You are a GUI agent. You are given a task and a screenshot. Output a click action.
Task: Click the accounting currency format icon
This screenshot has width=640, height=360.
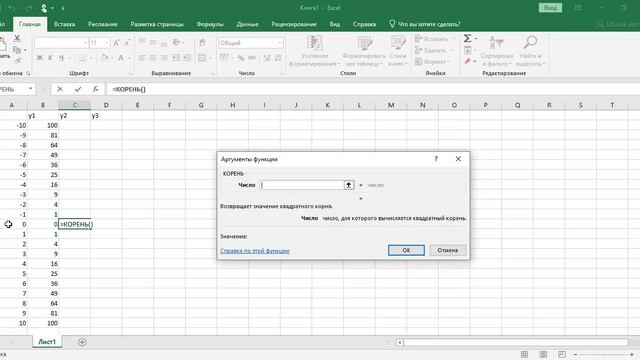[224, 58]
